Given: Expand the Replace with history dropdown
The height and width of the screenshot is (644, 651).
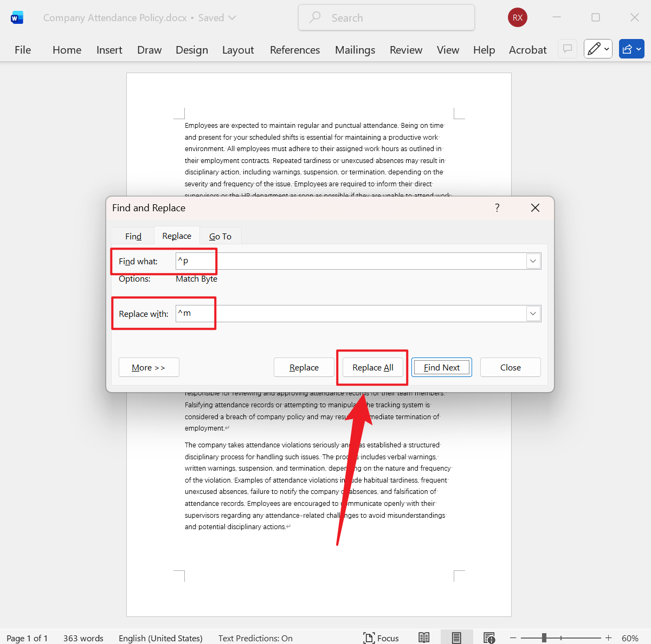Looking at the screenshot, I should (x=533, y=313).
